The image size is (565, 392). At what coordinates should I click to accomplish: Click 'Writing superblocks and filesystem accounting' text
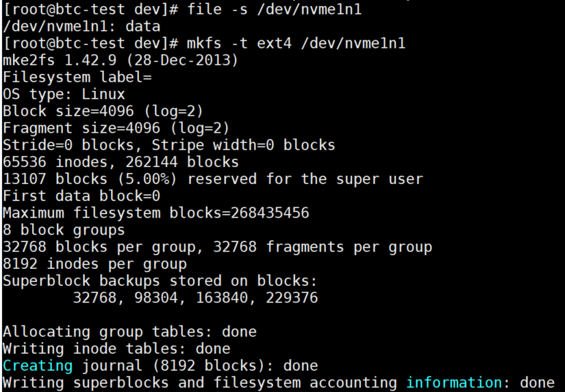[x=199, y=382]
